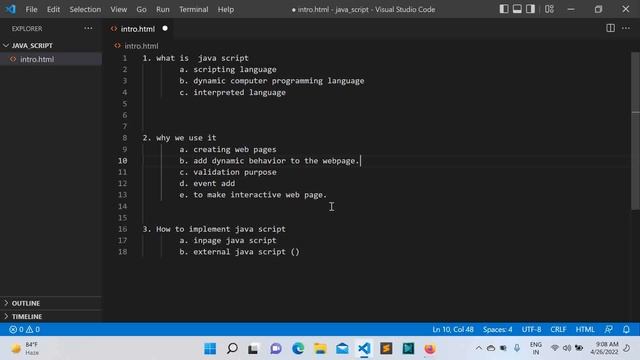Change end of line sequence CRLF
The height and width of the screenshot is (360, 640).
click(x=558, y=329)
